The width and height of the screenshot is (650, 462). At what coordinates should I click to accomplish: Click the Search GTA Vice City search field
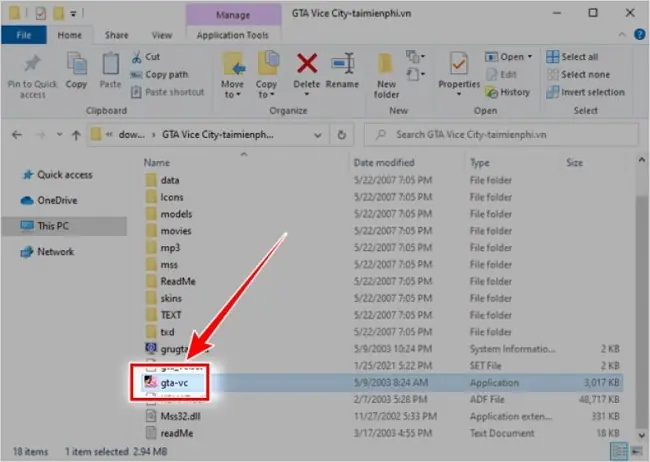click(501, 135)
